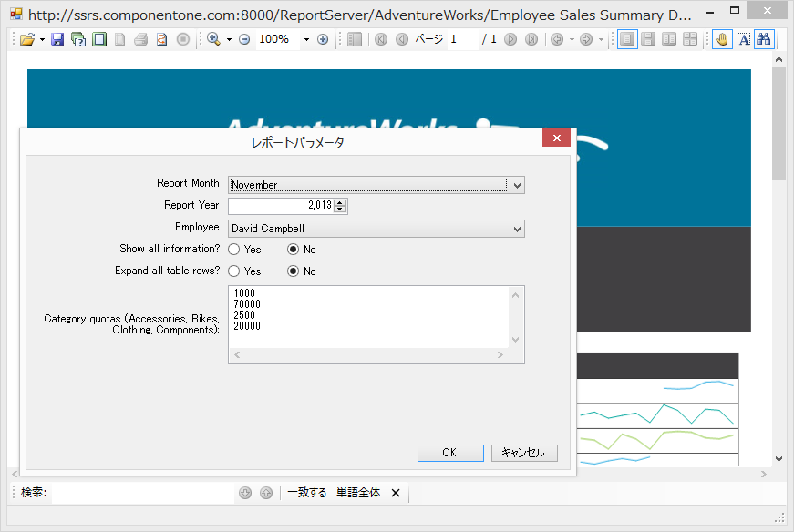
Task: Select Yes for Show all information
Action: pos(234,249)
